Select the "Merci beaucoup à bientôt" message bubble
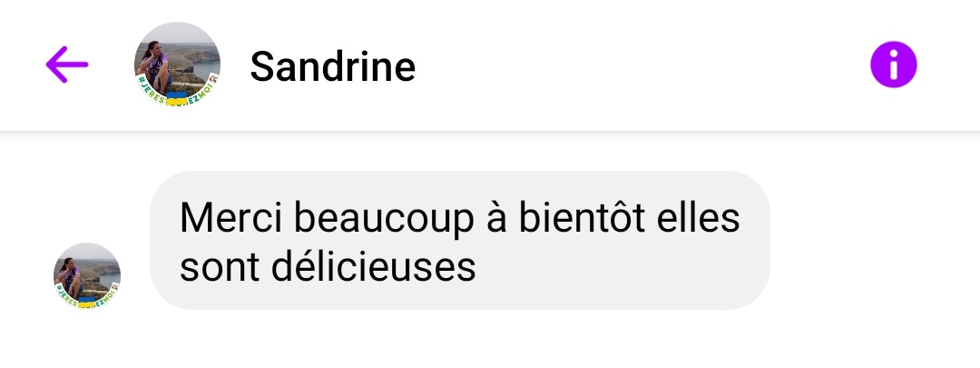 [460, 240]
